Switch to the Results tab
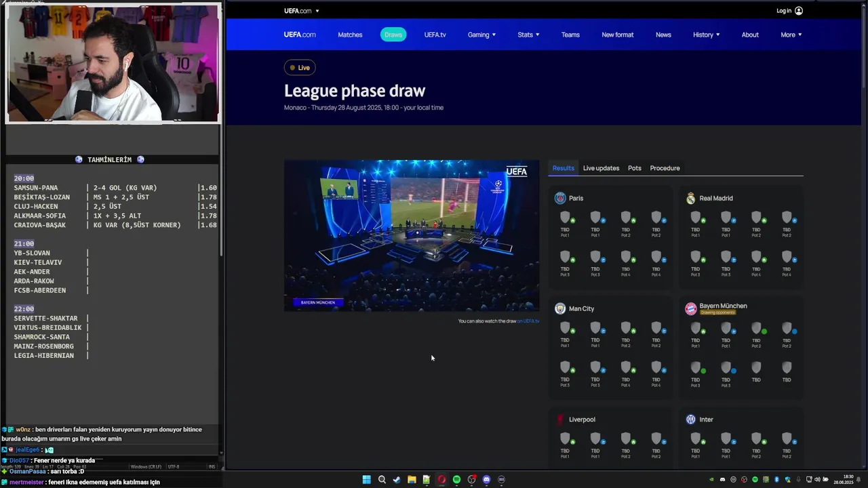868x488 pixels. (x=563, y=168)
